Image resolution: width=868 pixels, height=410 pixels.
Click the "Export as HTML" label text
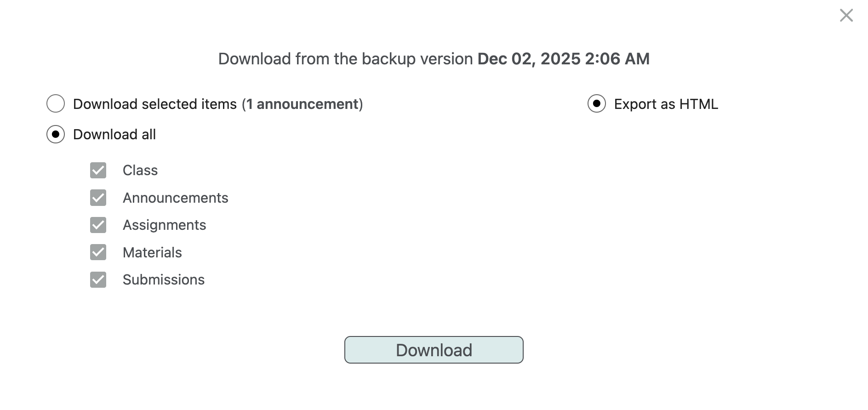[x=666, y=104]
